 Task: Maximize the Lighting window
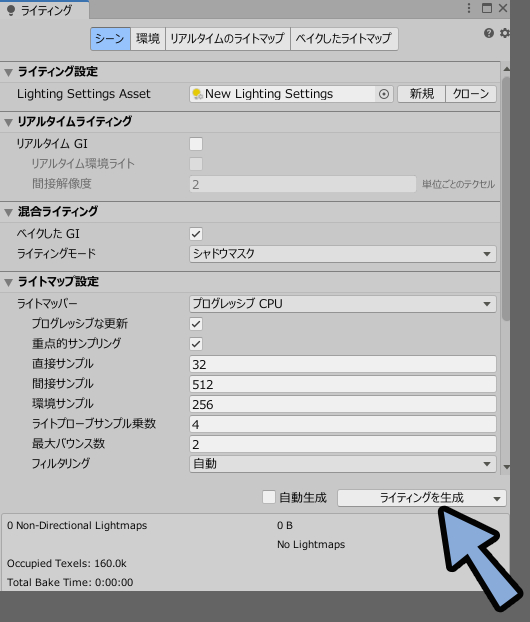[x=486, y=8]
